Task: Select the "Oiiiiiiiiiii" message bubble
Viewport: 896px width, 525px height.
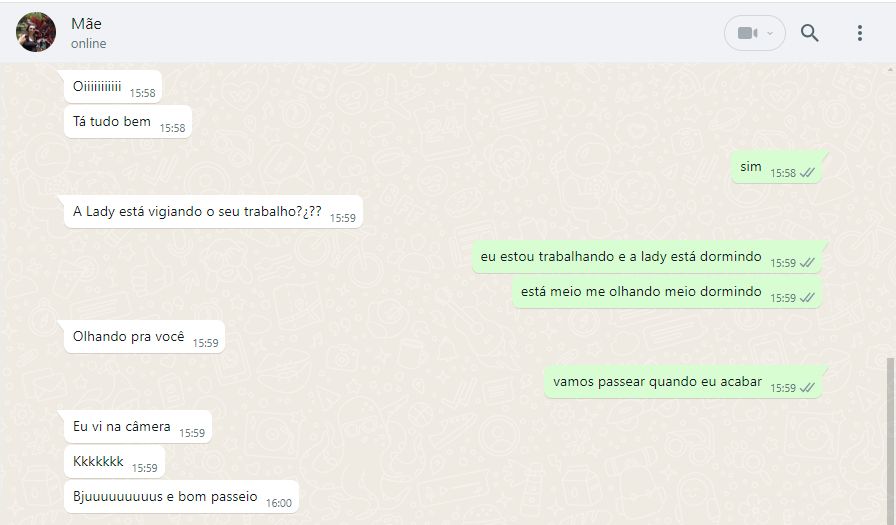Action: click(x=113, y=87)
